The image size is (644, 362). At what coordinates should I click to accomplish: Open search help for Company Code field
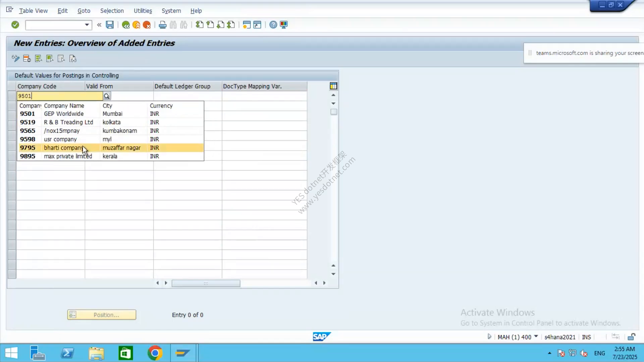pos(107,96)
